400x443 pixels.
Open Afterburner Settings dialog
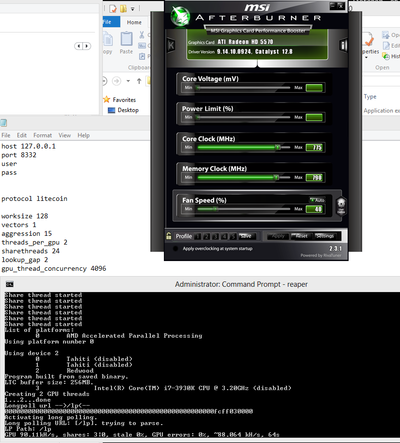coord(325,236)
